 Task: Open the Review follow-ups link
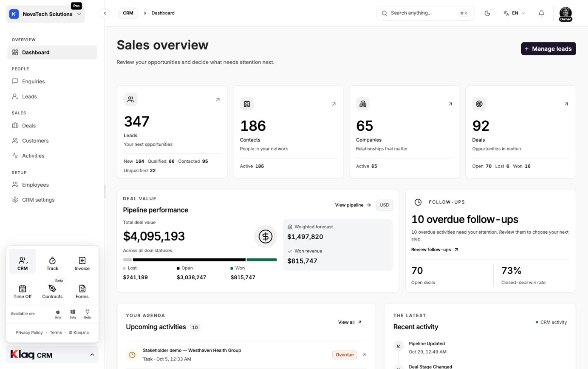point(435,250)
